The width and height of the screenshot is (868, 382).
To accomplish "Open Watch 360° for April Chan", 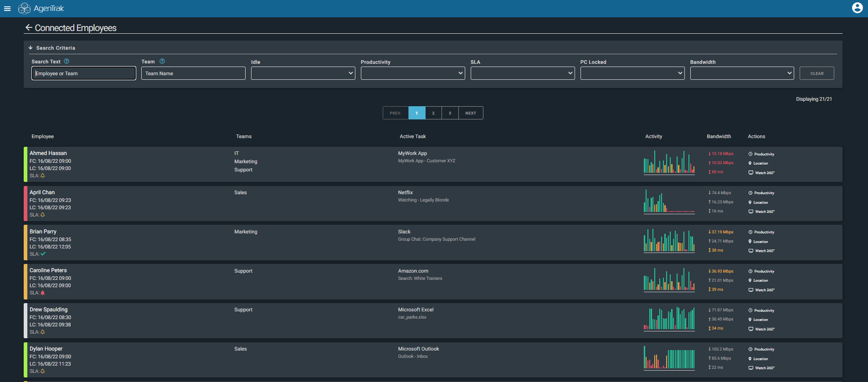I will pos(761,212).
